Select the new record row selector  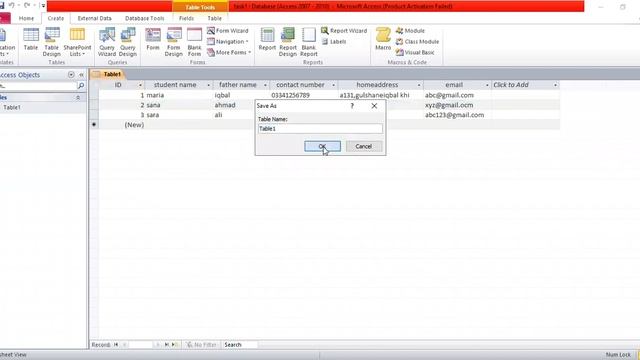[x=94, y=124]
